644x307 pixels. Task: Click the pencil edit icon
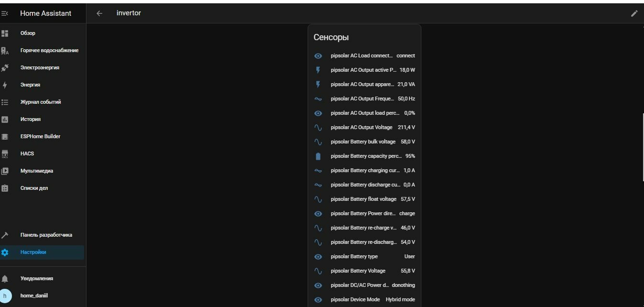pos(634,13)
